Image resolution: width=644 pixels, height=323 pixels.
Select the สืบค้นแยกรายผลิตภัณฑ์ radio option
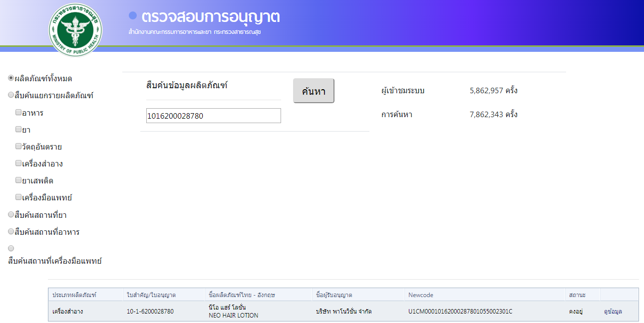[11, 95]
